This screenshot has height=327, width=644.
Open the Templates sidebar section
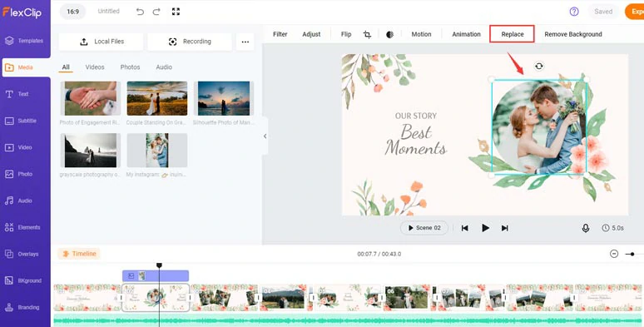pyautogui.click(x=25, y=41)
